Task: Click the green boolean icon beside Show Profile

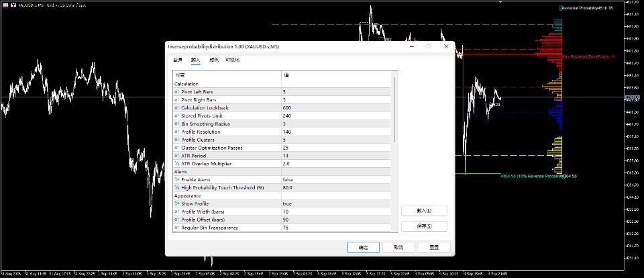Action: pyautogui.click(x=176, y=203)
